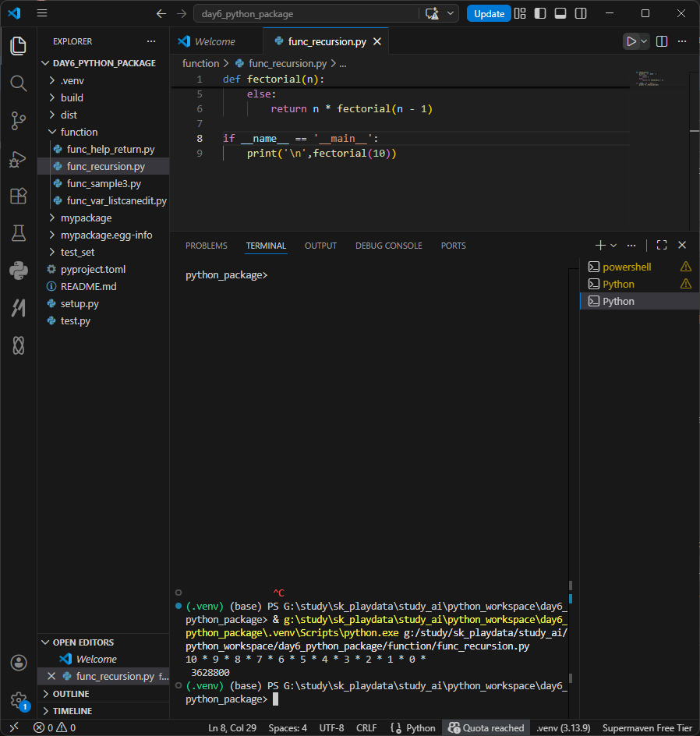Open test.py in explorer

[103, 320]
